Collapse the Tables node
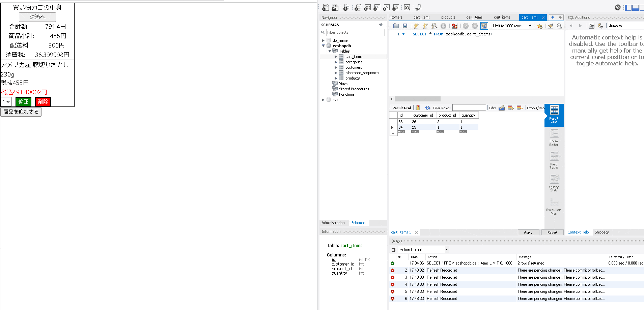The height and width of the screenshot is (310, 644). coord(330,51)
